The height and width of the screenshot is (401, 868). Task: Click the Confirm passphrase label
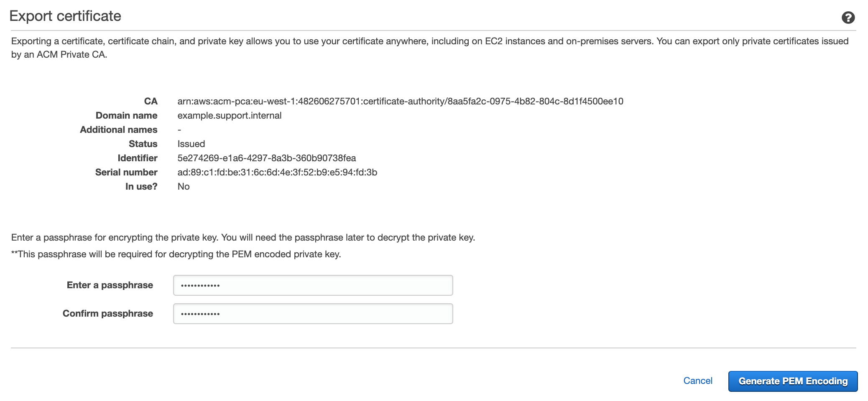107,313
